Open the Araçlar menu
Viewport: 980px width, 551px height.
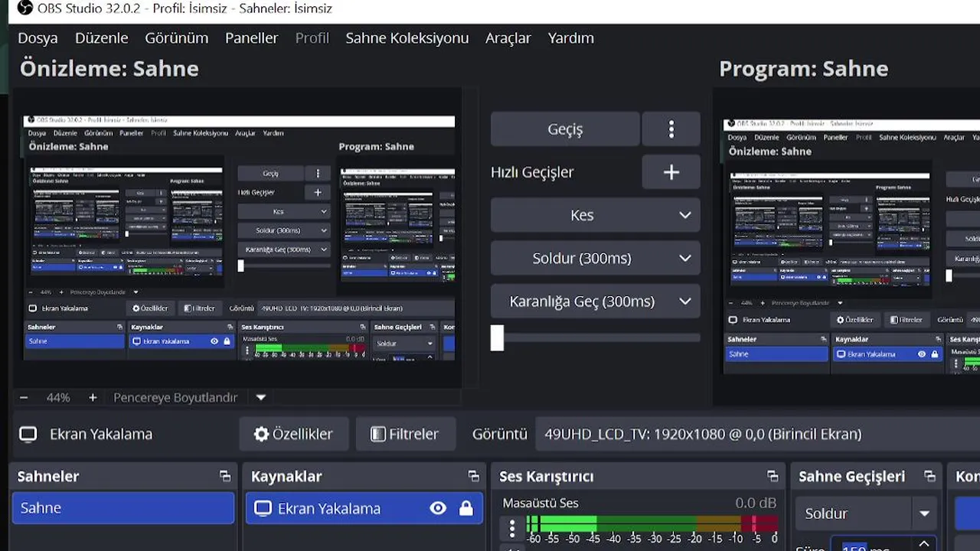(x=508, y=37)
